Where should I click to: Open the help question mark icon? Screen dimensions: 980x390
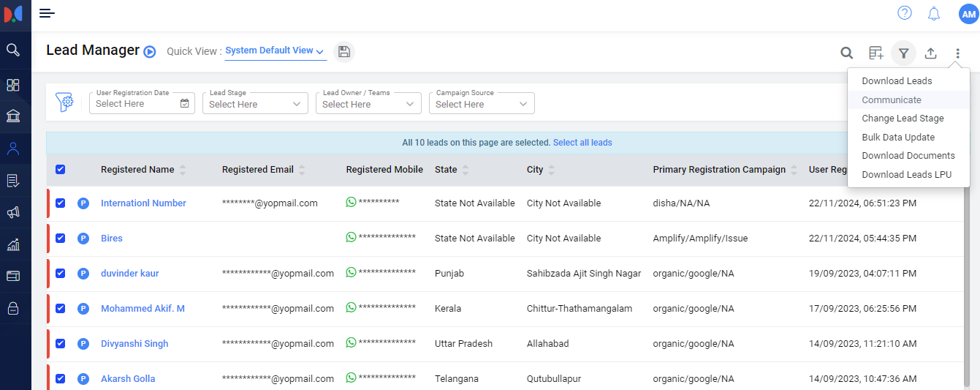click(905, 13)
